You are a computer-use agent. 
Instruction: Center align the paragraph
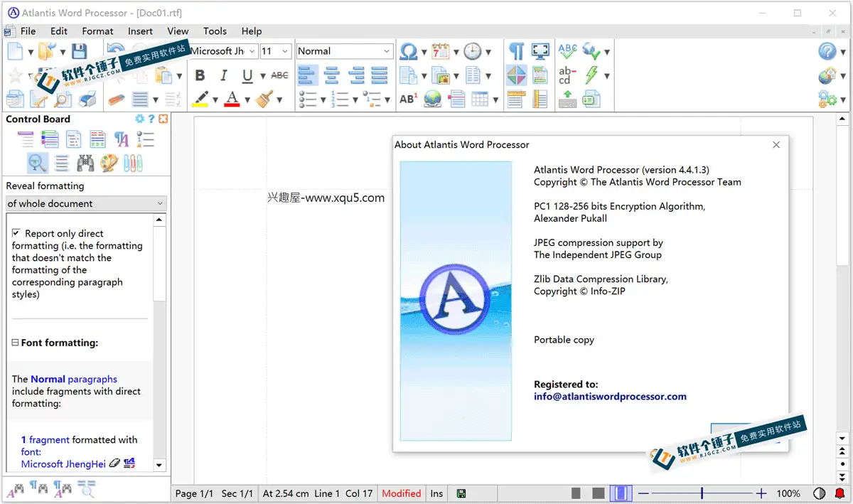coord(332,75)
